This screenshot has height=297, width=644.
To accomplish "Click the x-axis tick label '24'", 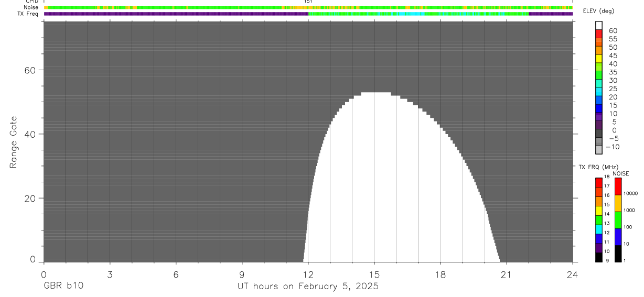I will click(573, 274).
